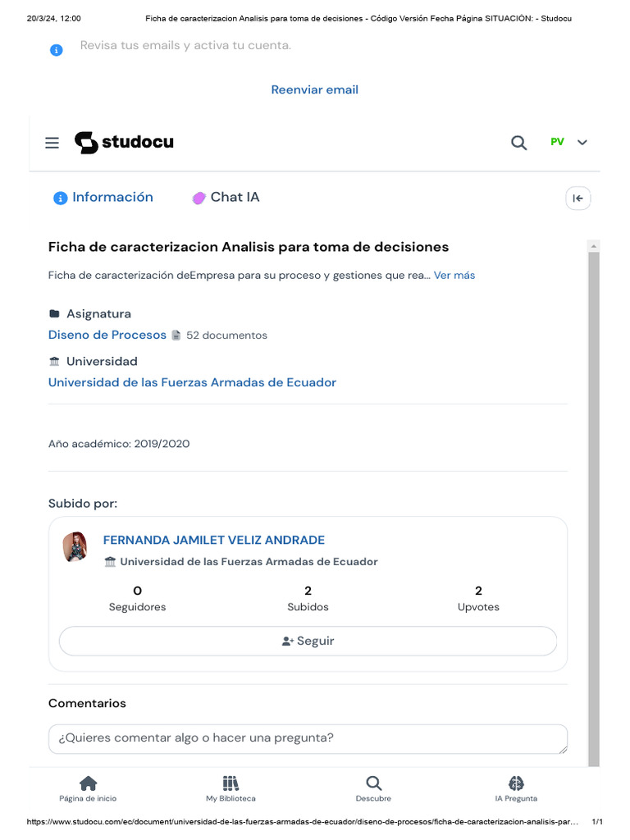Open Universidad de las Fuerzas Armadas link
The image size is (630, 840).
[x=192, y=382]
